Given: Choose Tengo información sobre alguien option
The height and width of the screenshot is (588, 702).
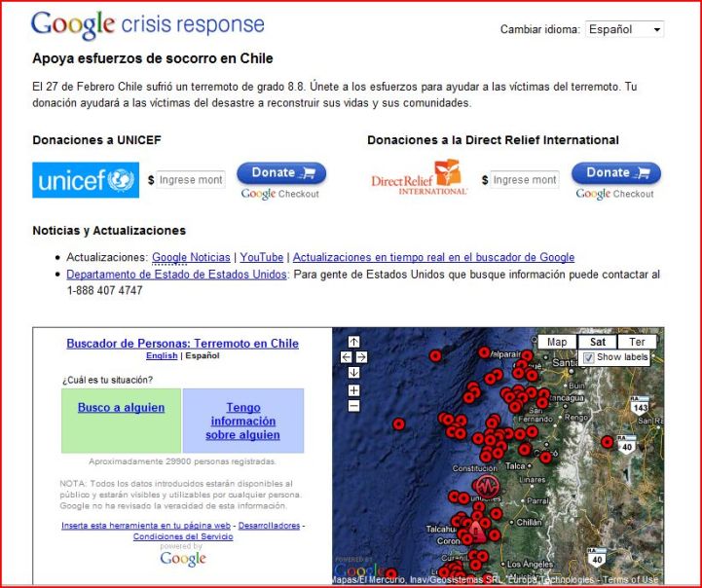Looking at the screenshot, I should (242, 422).
